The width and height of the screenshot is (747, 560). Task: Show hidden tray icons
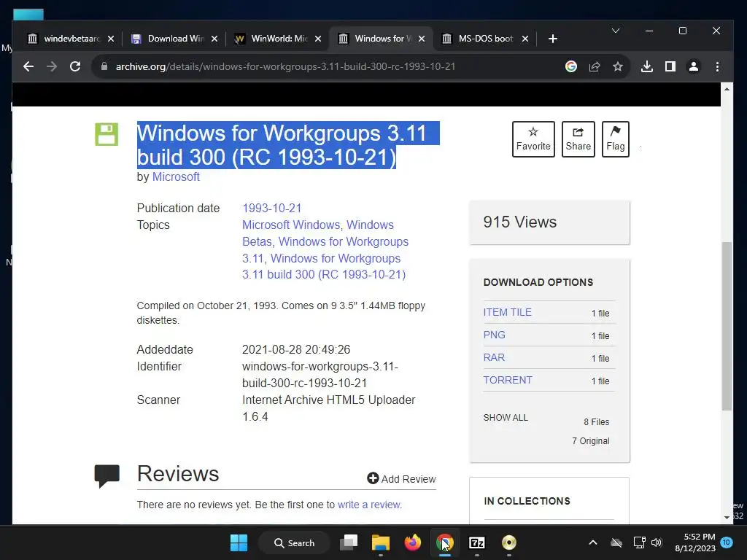pos(592,542)
